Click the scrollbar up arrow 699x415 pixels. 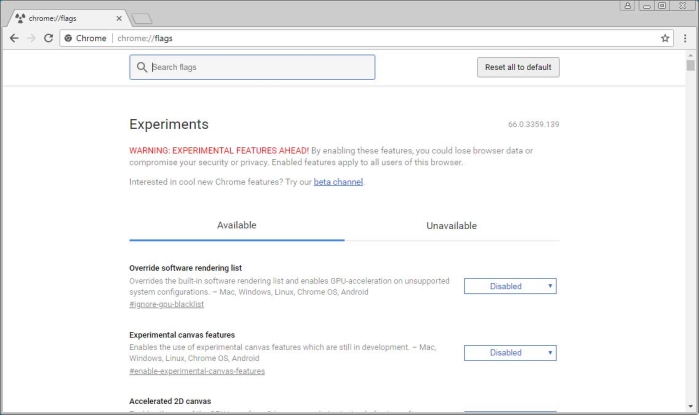tap(691, 55)
